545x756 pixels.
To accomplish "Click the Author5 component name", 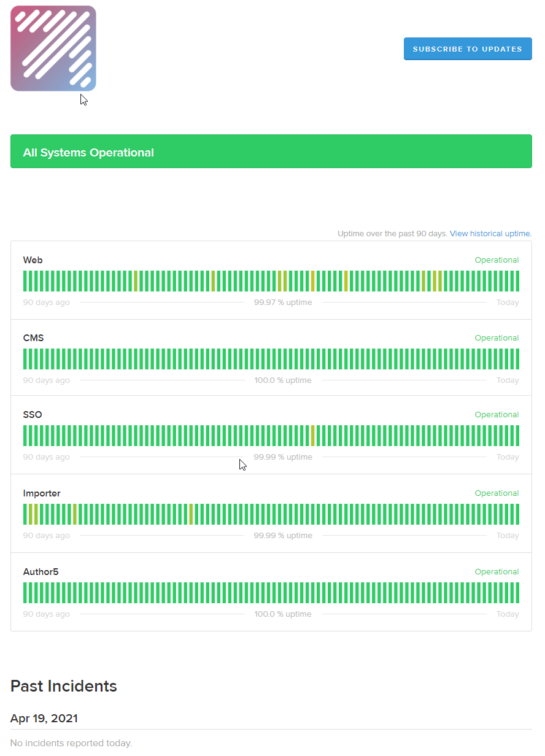I will tap(41, 571).
